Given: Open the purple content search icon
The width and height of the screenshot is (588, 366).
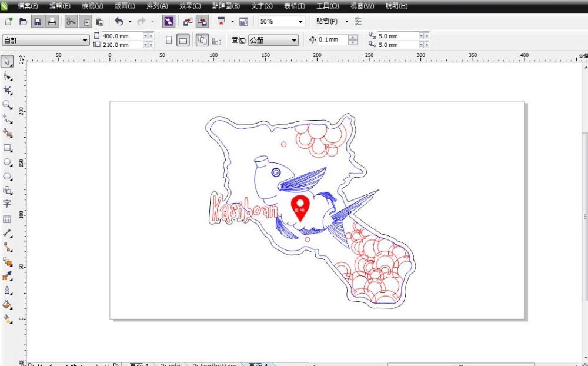Looking at the screenshot, I should [x=169, y=21].
